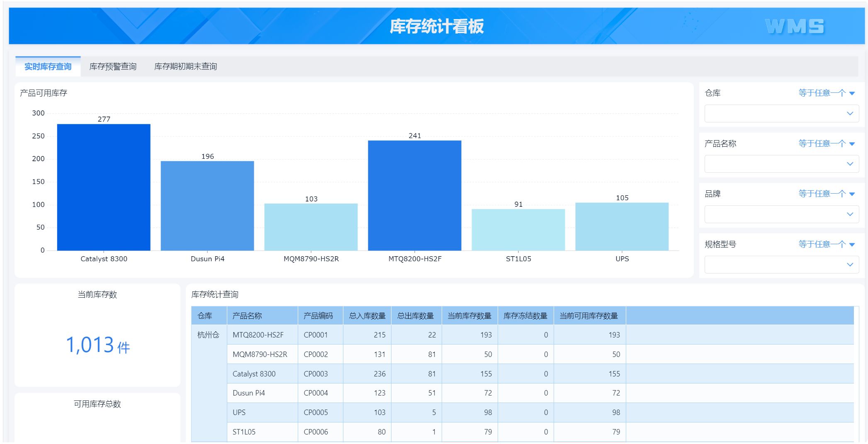The height and width of the screenshot is (444, 868).
Task: Click the MQM8790-HS2R bar showing 103
Action: (x=311, y=227)
